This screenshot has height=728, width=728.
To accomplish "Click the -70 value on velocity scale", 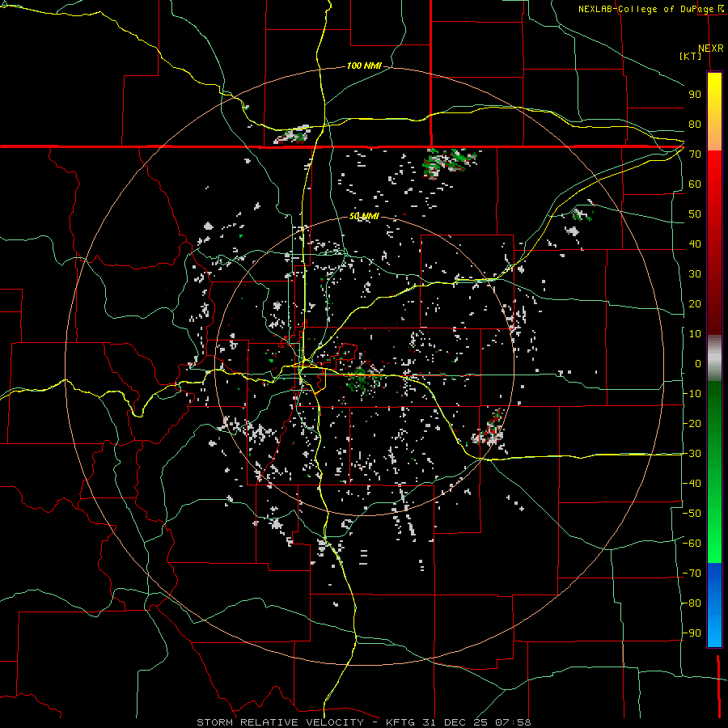I will (x=692, y=574).
